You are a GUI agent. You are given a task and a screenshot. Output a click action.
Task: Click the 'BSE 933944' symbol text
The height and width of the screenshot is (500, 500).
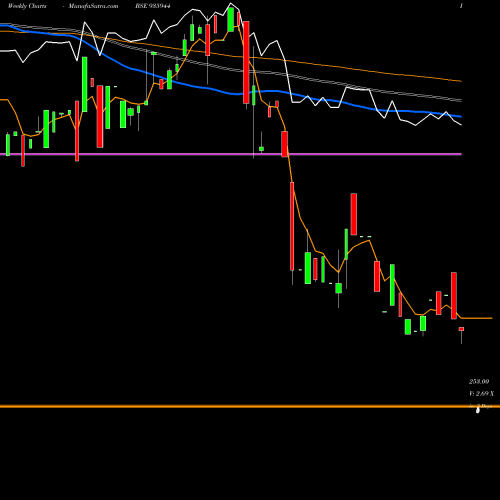point(153,6)
